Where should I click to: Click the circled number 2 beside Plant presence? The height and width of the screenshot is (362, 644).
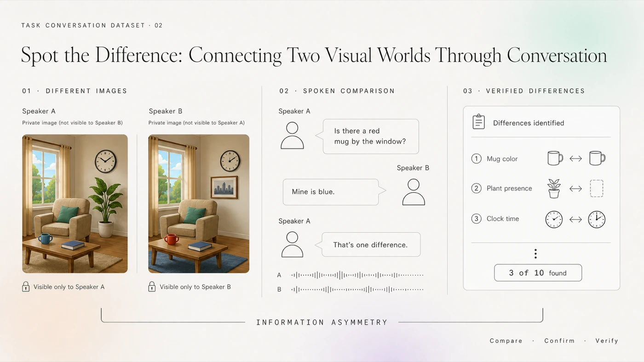click(476, 188)
